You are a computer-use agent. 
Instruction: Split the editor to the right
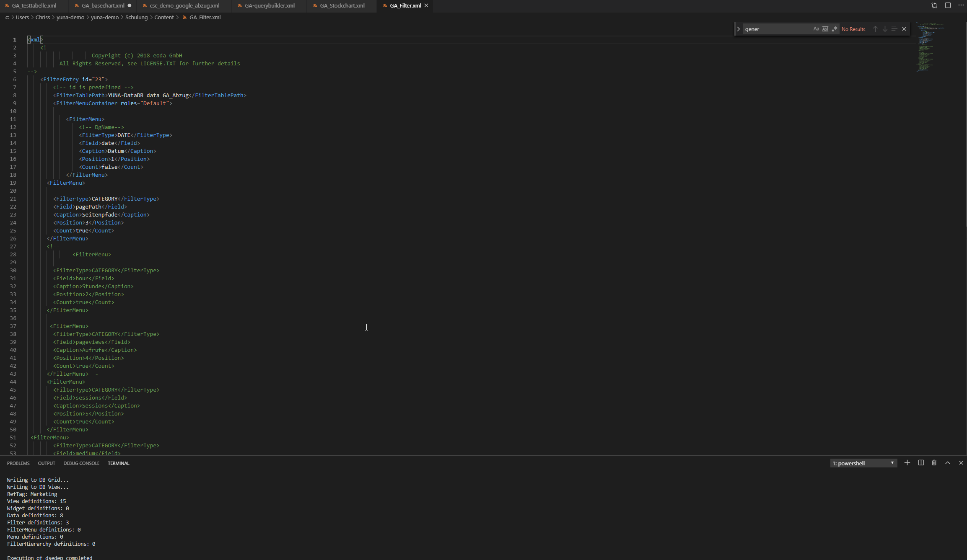[948, 5]
